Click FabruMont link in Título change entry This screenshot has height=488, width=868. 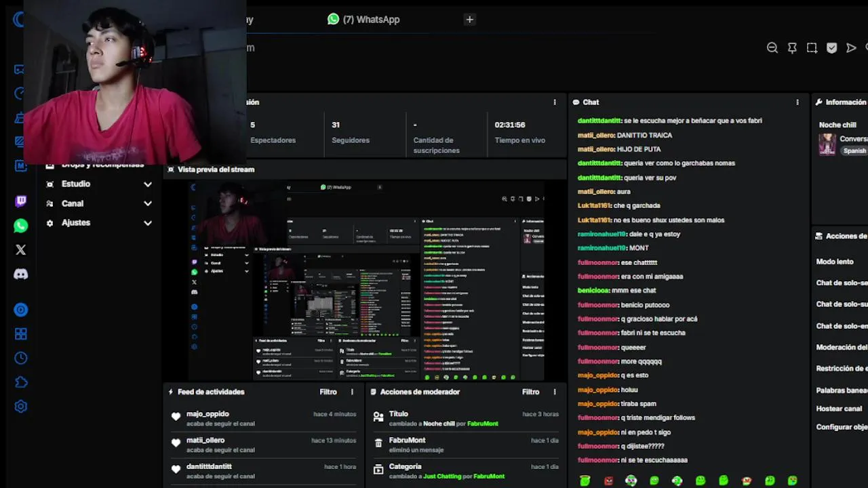pyautogui.click(x=483, y=424)
